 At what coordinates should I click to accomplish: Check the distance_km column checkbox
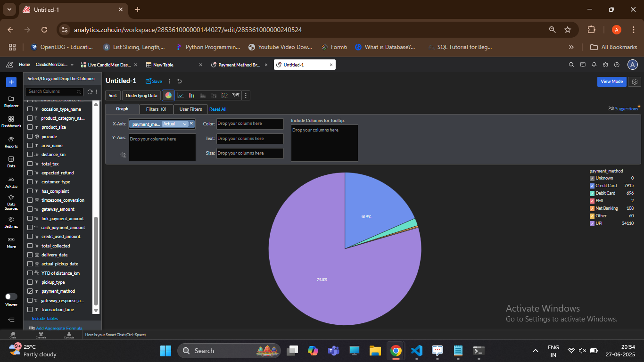click(x=30, y=155)
